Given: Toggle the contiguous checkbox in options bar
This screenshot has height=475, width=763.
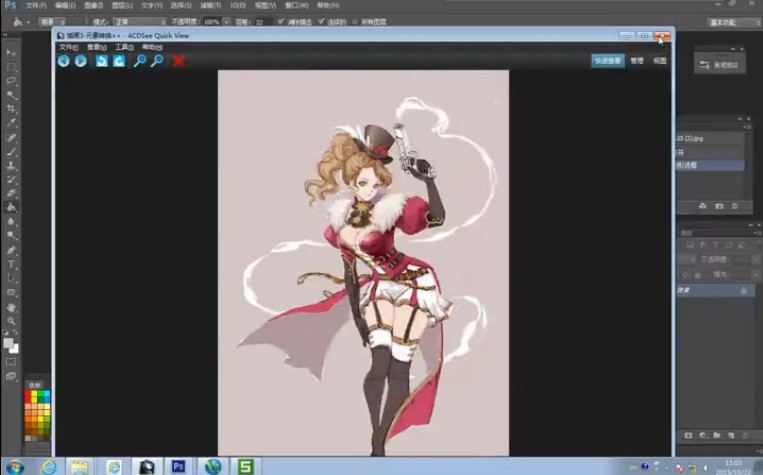Looking at the screenshot, I should point(321,21).
